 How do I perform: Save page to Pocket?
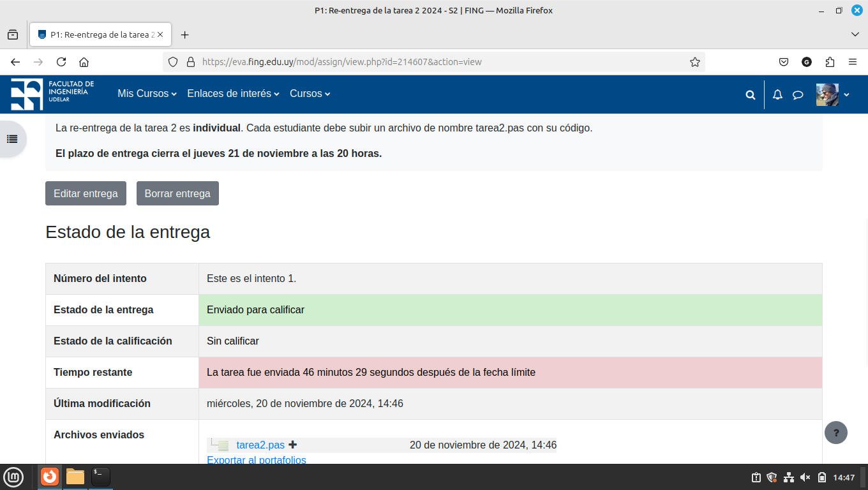pos(784,62)
